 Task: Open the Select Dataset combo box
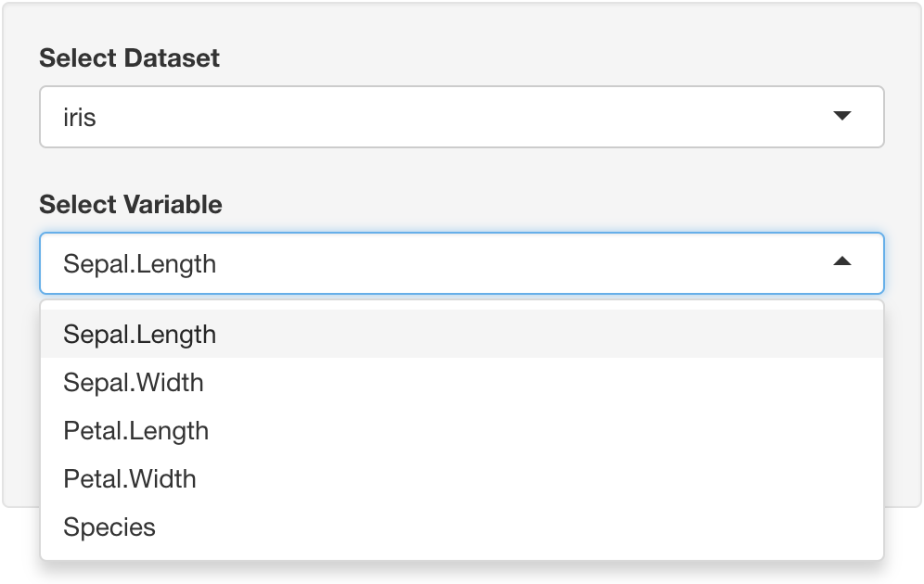[x=461, y=117]
